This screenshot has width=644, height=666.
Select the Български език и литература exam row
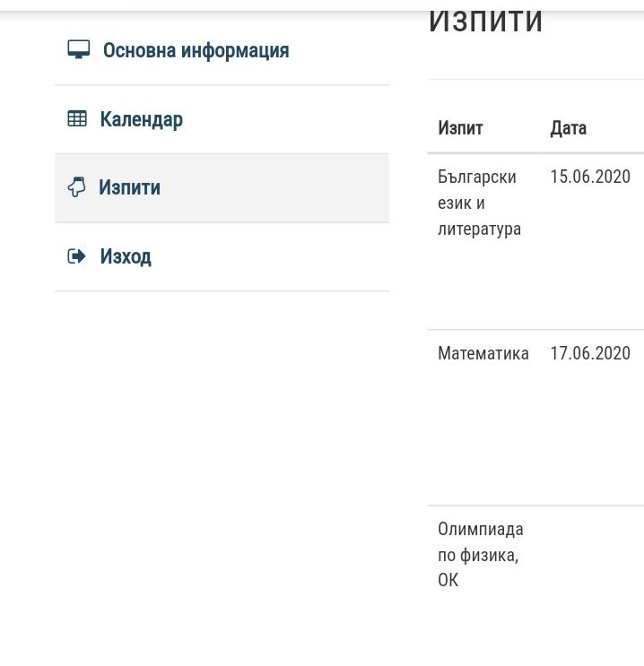[479, 203]
